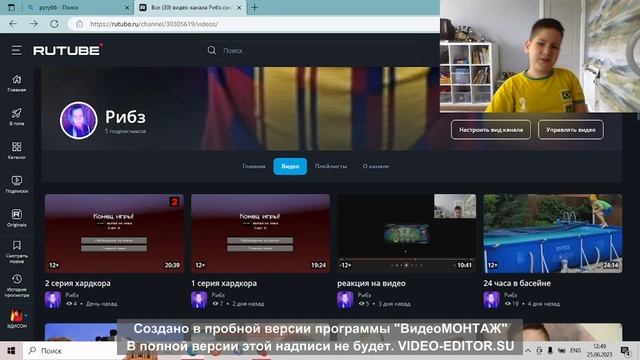Click author avatar under реакция на видео
Screen dimensions: 640x360
click(345, 300)
